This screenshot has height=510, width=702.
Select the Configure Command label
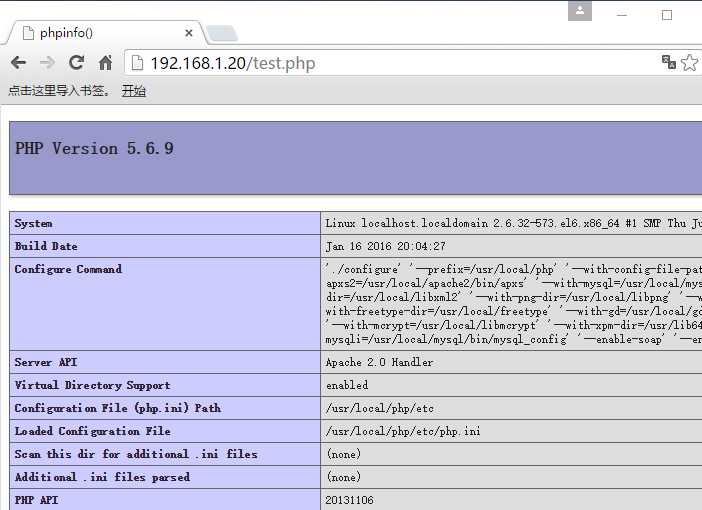point(68,269)
